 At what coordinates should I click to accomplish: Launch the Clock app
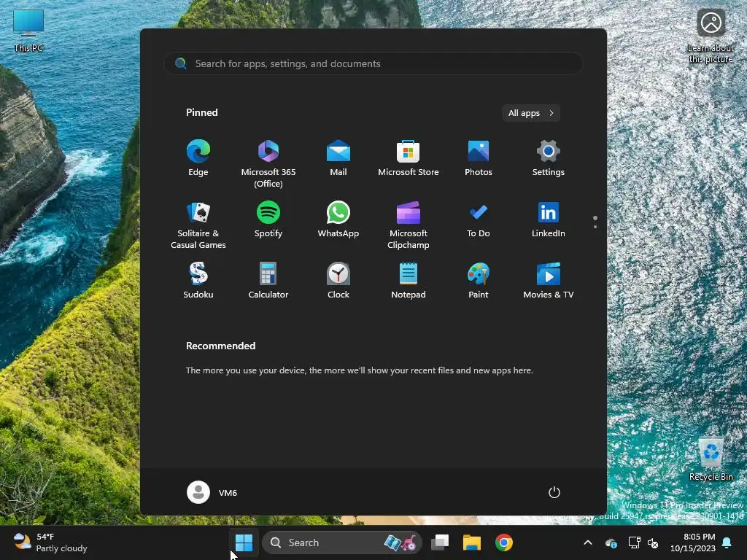338,281
